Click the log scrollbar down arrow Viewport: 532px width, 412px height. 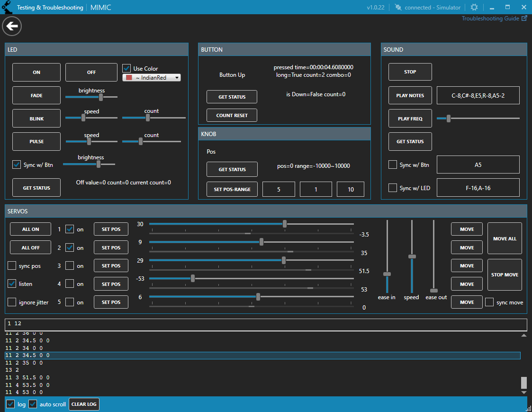coord(523,392)
